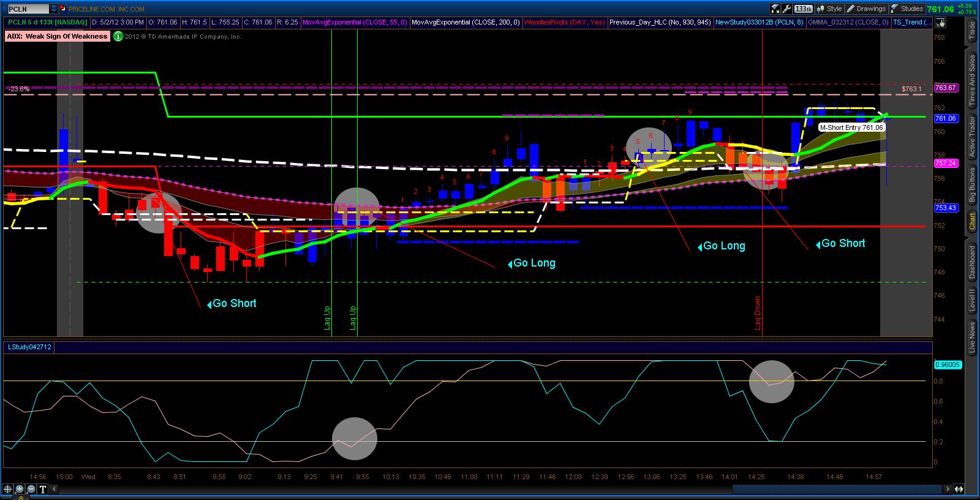
Task: Click the M-Short Entry 761.06 chart bubble
Action: tap(851, 127)
